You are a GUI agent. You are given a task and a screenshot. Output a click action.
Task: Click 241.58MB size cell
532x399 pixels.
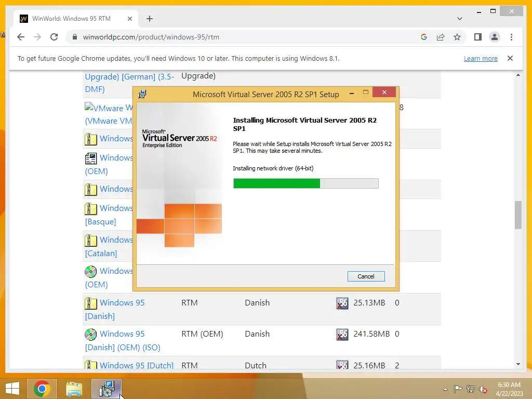pyautogui.click(x=371, y=334)
